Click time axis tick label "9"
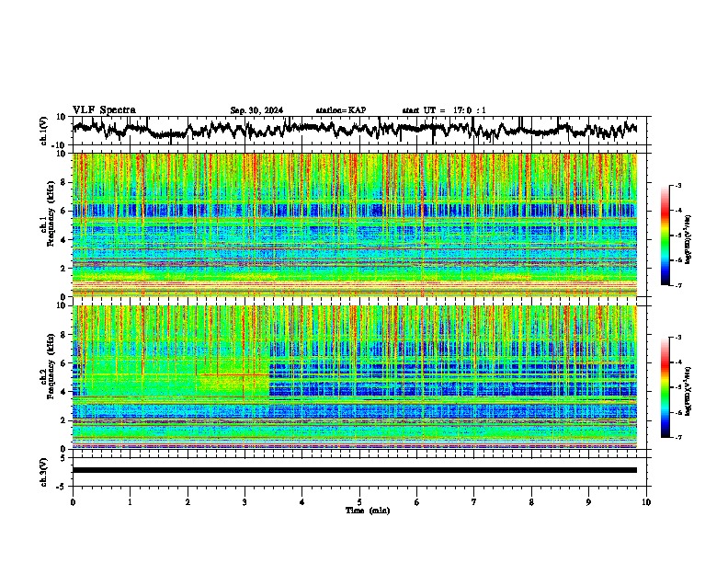The width and height of the screenshot is (728, 563). point(588,502)
